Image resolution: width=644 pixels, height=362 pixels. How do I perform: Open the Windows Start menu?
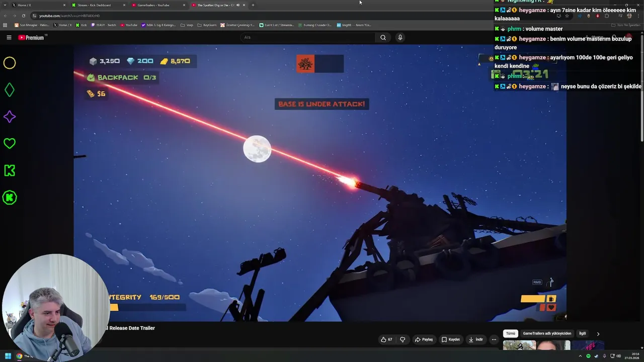click(8, 356)
